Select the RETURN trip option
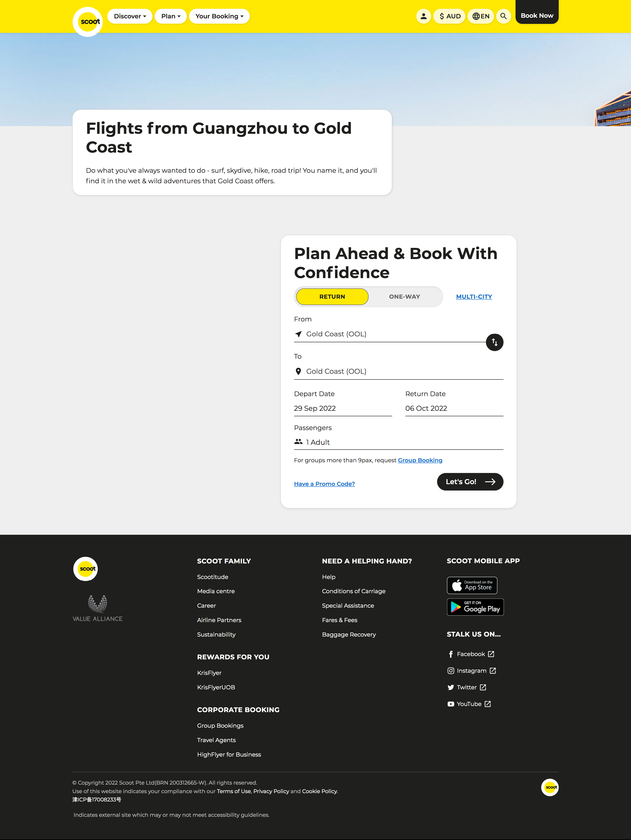 (x=332, y=296)
